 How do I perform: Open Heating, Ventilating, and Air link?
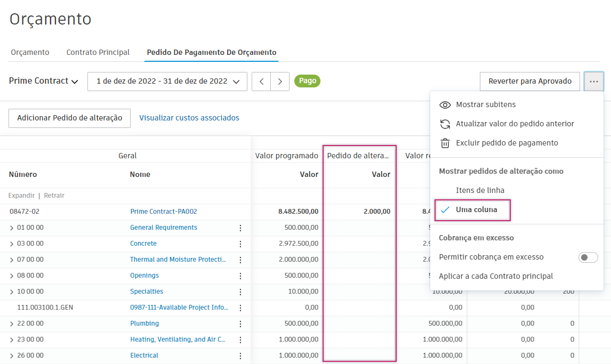tap(178, 339)
